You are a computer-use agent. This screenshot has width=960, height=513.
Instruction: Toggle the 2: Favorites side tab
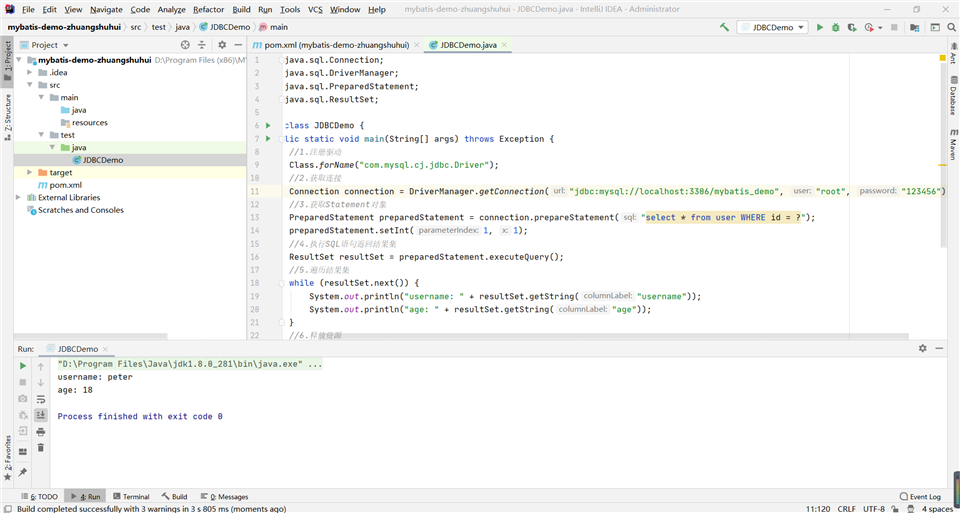tap(7, 457)
